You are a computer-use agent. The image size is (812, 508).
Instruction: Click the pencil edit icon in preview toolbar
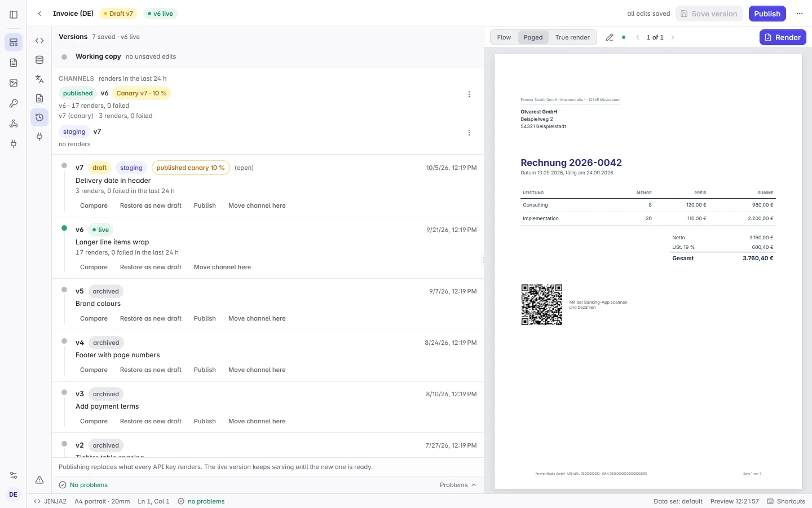(x=610, y=37)
